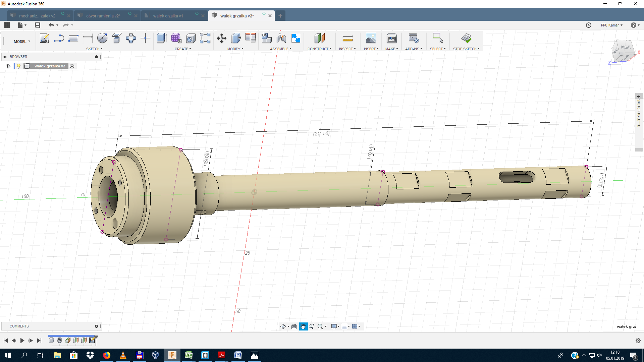Viewport: 644px width, 362px height.
Task: Select the Zoom navigation tool
Action: [x=312, y=326]
